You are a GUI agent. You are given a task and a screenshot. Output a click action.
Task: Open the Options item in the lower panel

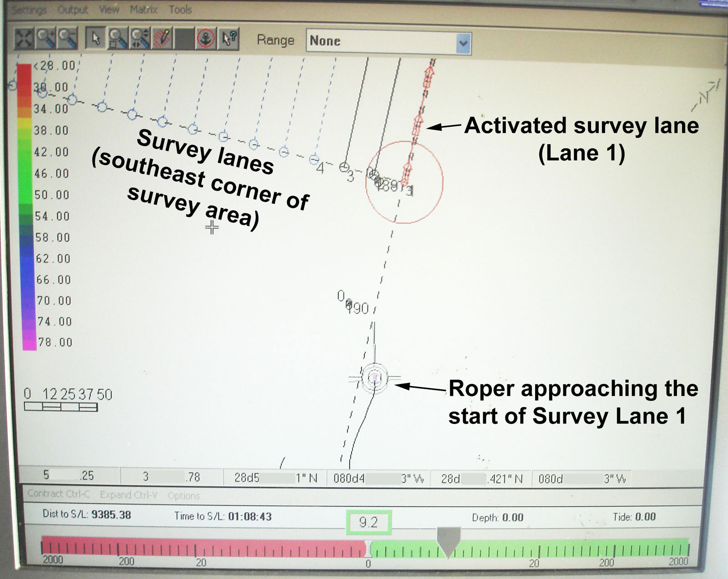(x=183, y=495)
